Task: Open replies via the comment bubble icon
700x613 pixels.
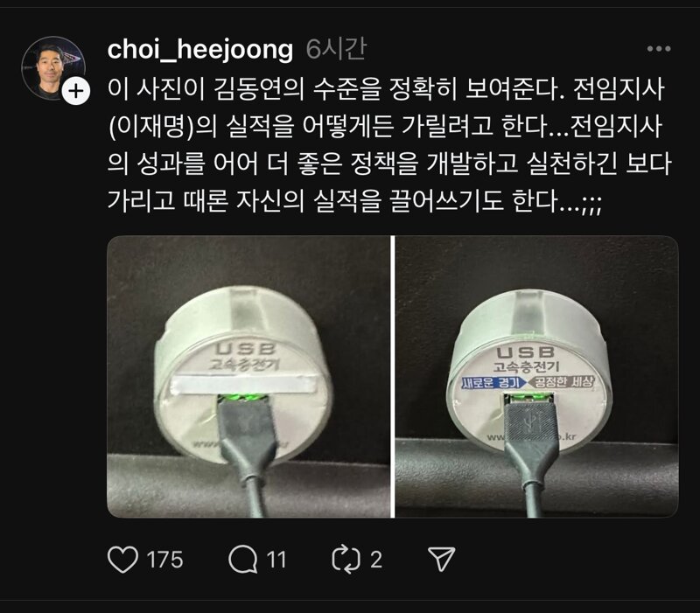Action: pyautogui.click(x=243, y=560)
